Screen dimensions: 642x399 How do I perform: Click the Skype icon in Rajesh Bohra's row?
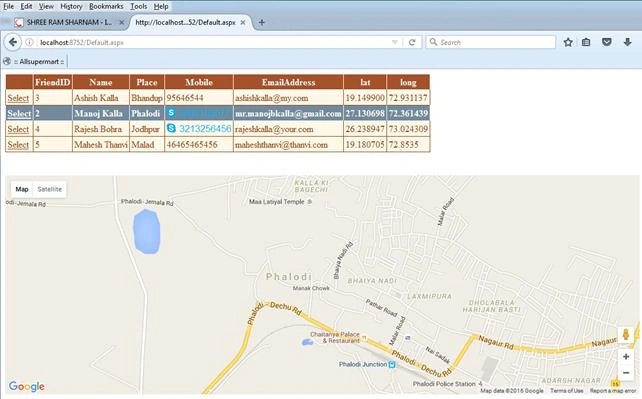click(x=171, y=128)
